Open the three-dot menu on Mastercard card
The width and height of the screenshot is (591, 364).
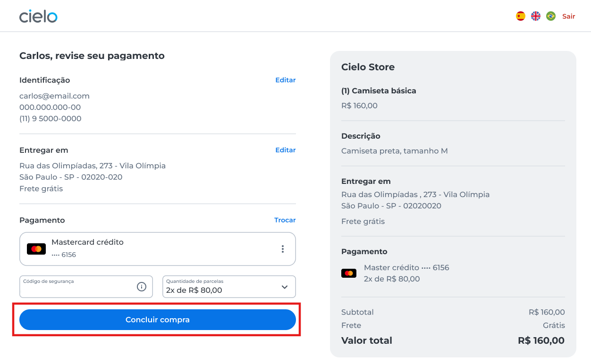coord(283,249)
